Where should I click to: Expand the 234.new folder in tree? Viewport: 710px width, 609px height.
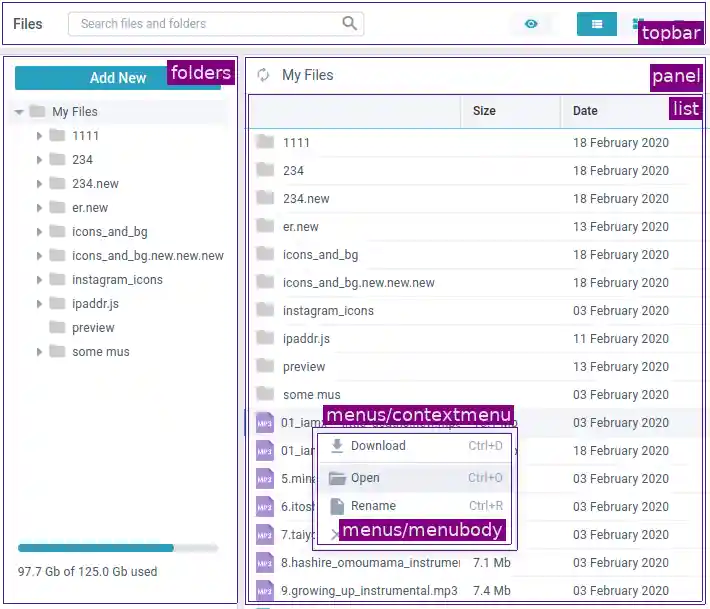pyautogui.click(x=39, y=183)
